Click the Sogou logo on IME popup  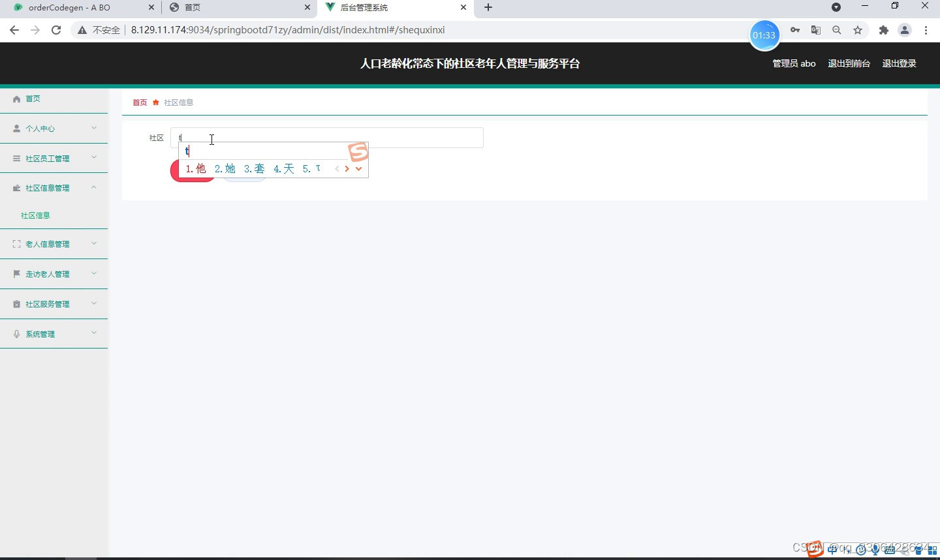click(x=358, y=152)
